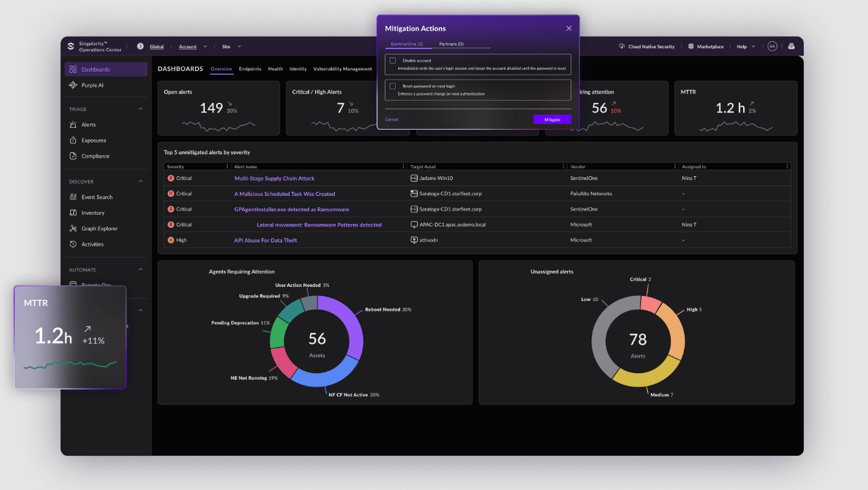Click the Alerts bell icon
The image size is (868, 490).
pos(73,125)
